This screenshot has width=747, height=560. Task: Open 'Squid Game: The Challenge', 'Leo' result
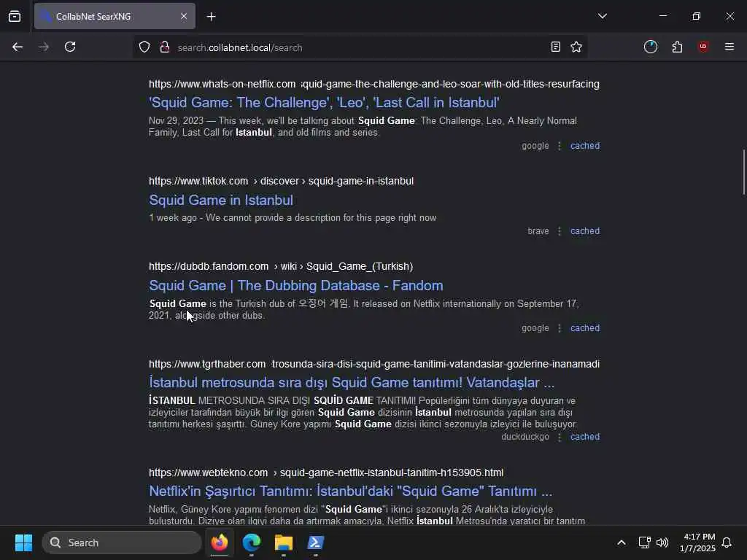click(x=324, y=102)
